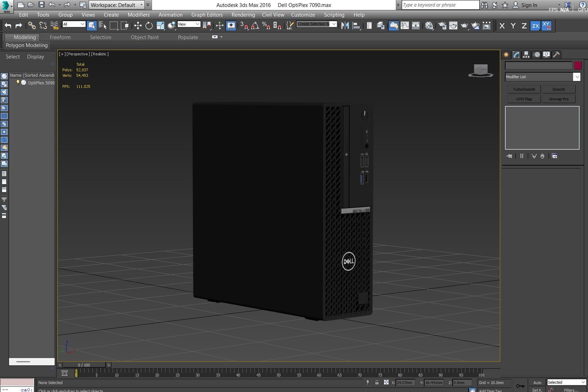The image size is (588, 392).
Task: Restrict transform to X axis
Action: (502, 26)
